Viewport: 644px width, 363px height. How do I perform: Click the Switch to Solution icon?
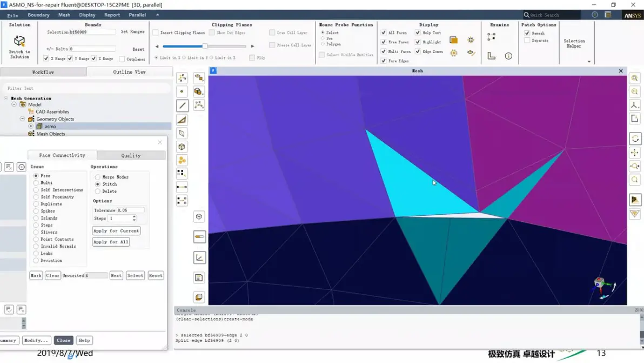[19, 41]
